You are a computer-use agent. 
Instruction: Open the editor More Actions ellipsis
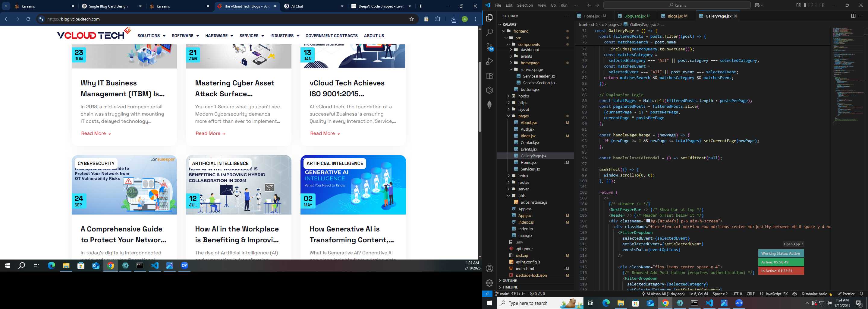pyautogui.click(x=861, y=16)
